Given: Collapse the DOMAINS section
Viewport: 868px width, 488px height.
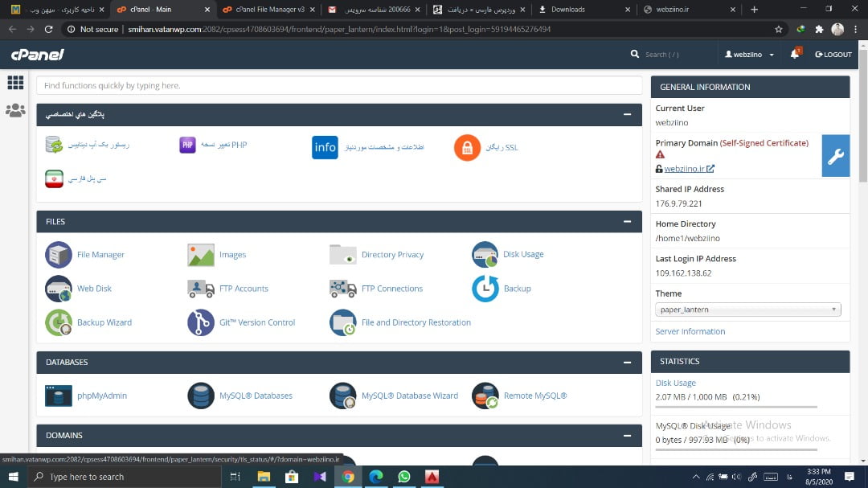Looking at the screenshot, I should pyautogui.click(x=627, y=436).
